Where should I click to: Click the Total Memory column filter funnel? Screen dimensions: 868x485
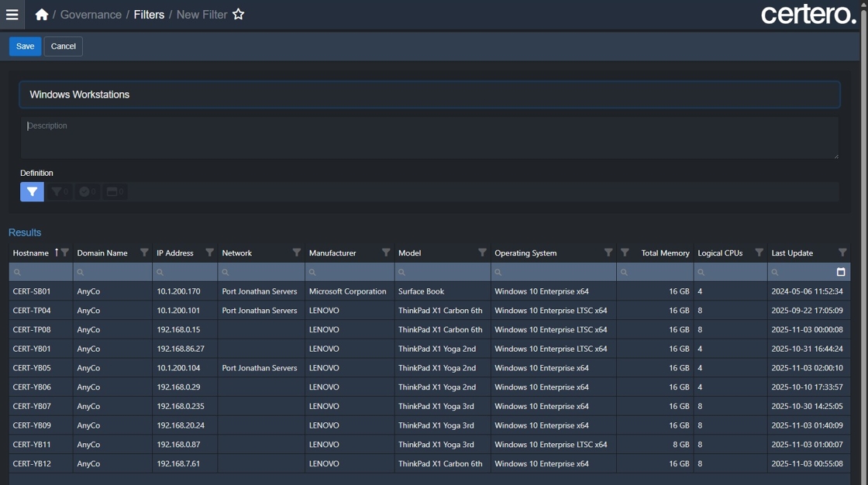click(625, 253)
